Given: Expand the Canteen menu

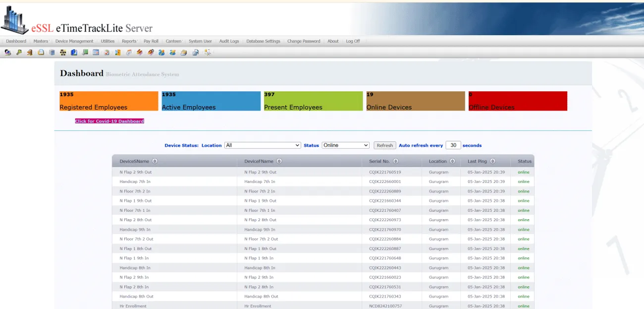Looking at the screenshot, I should tap(174, 41).
